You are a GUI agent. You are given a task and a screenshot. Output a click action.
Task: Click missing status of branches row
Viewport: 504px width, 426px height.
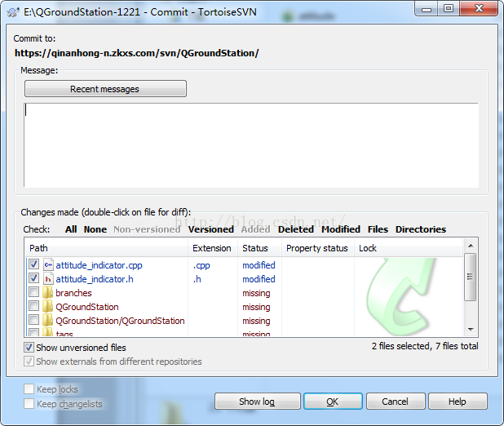point(256,293)
